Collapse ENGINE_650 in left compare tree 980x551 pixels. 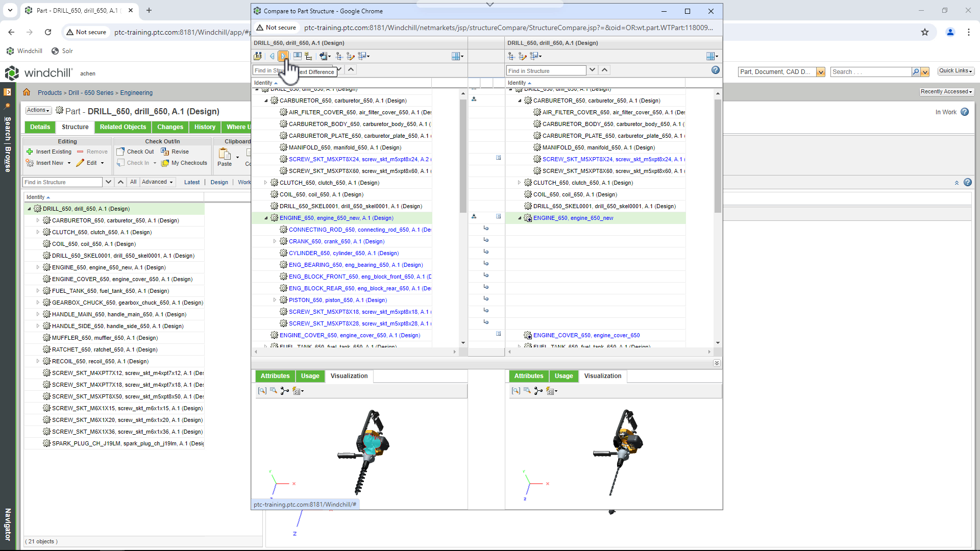[266, 218]
